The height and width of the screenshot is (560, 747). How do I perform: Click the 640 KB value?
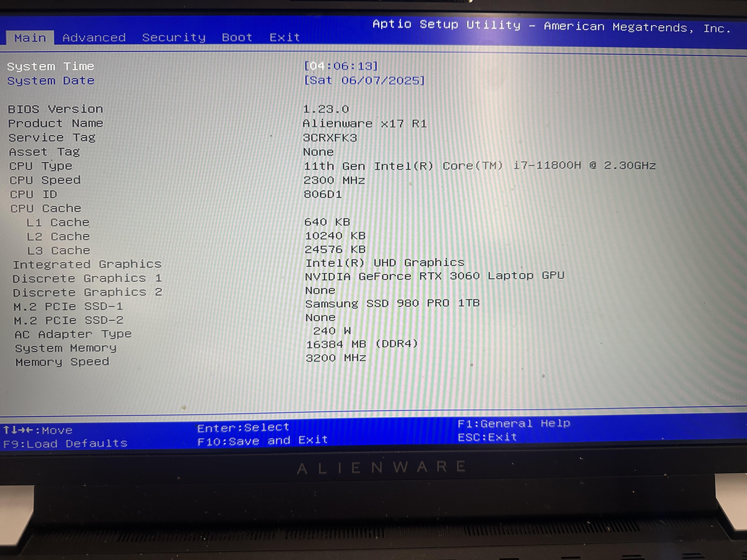point(327,222)
